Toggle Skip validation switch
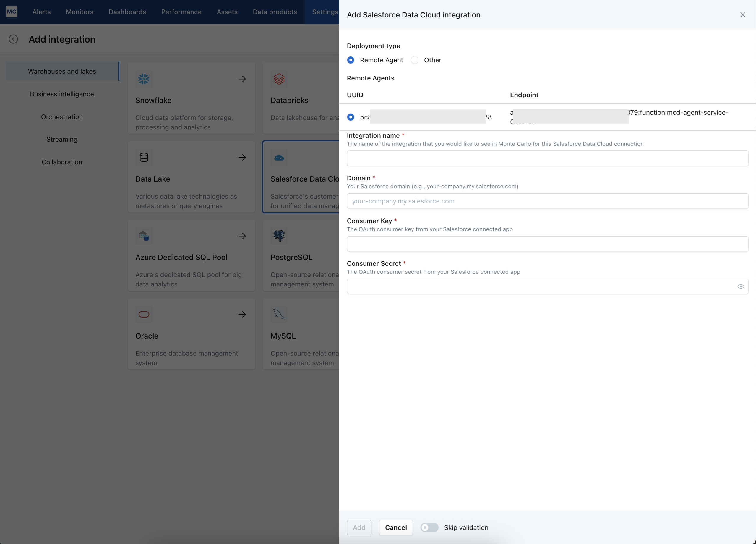This screenshot has width=756, height=544. [x=429, y=527]
